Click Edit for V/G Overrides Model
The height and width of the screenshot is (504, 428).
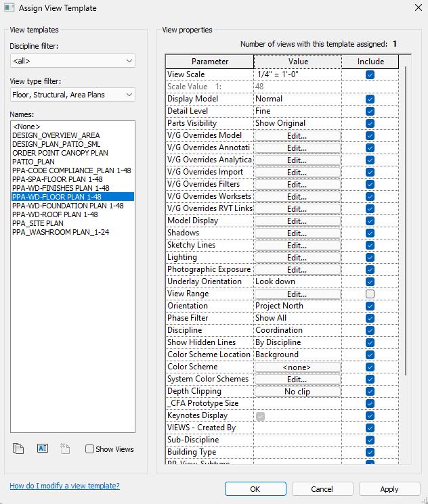[x=297, y=136]
